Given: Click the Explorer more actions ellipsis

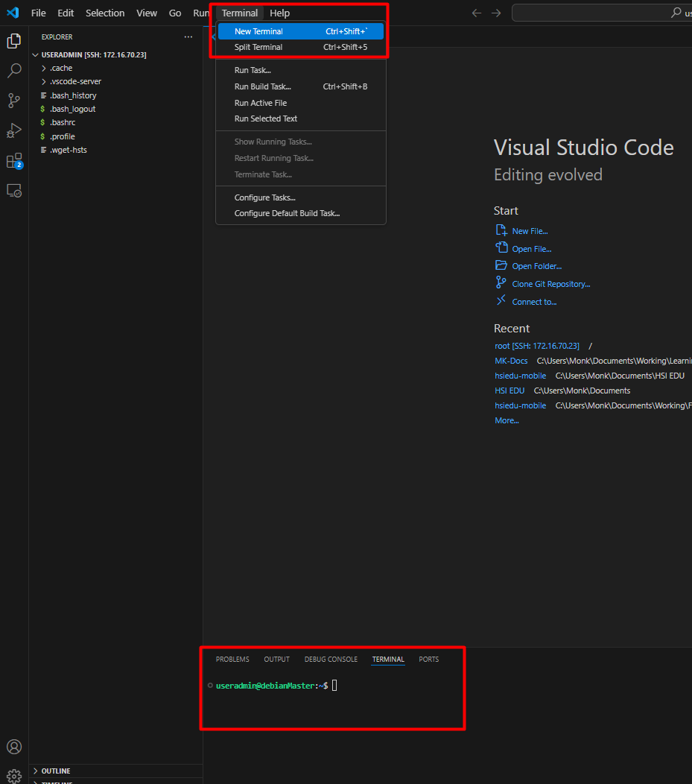Looking at the screenshot, I should pyautogui.click(x=188, y=37).
